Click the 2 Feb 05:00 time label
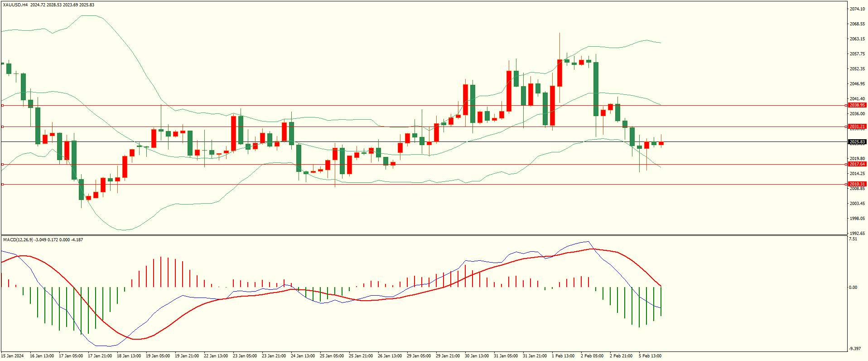Image resolution: width=868 pixels, height=361 pixels. pos(592,356)
